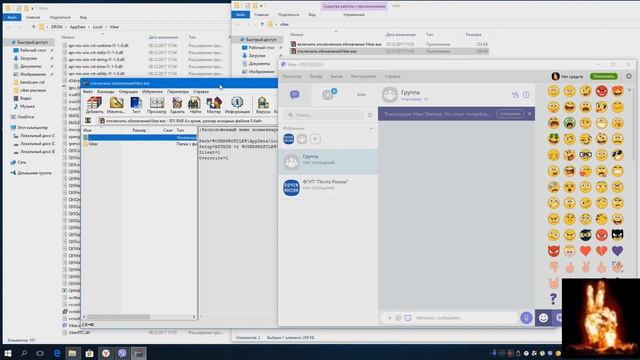
Task: Open Viber from Windows taskbar
Action: [122, 353]
